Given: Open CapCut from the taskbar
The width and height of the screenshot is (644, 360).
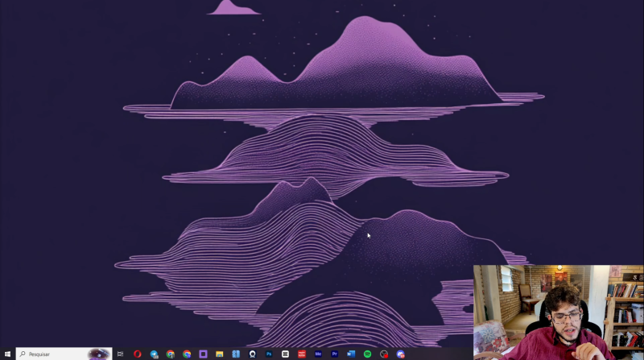Looking at the screenshot, I should pyautogui.click(x=285, y=354).
